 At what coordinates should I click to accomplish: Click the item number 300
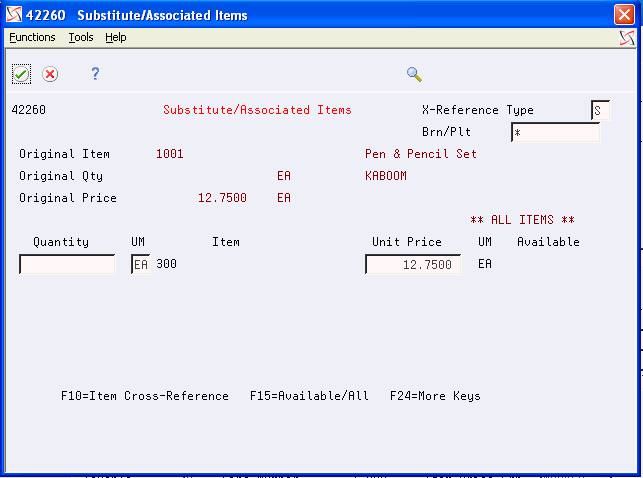[x=166, y=264]
